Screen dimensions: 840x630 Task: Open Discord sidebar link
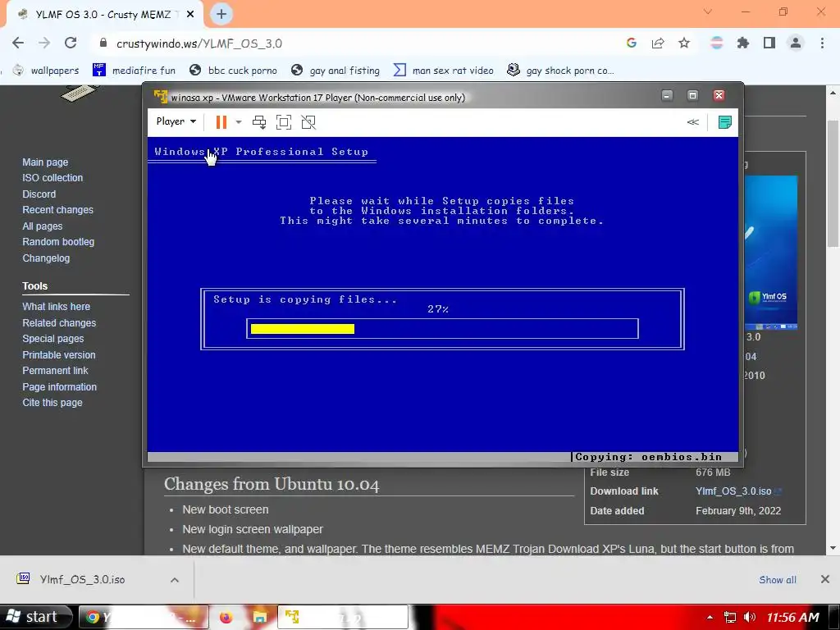[39, 194]
